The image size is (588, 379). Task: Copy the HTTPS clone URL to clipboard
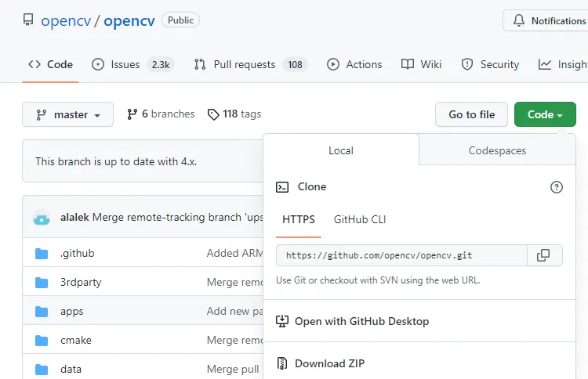click(543, 255)
